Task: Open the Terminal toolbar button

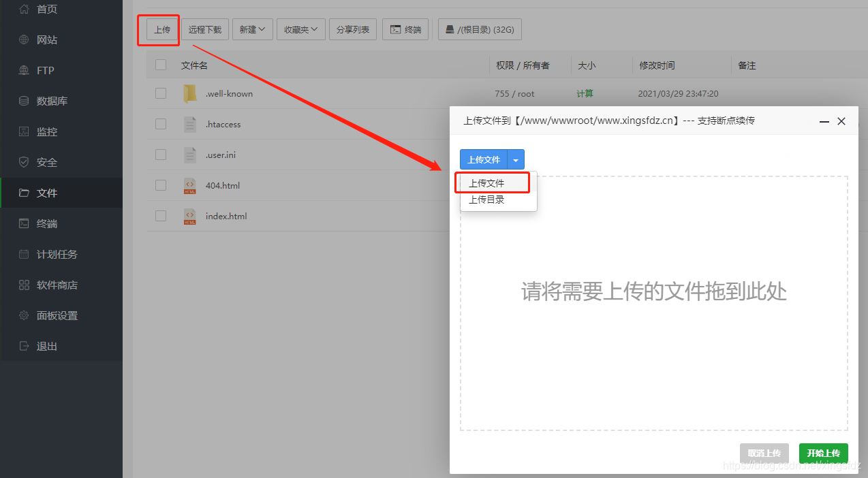Action: coord(406,29)
